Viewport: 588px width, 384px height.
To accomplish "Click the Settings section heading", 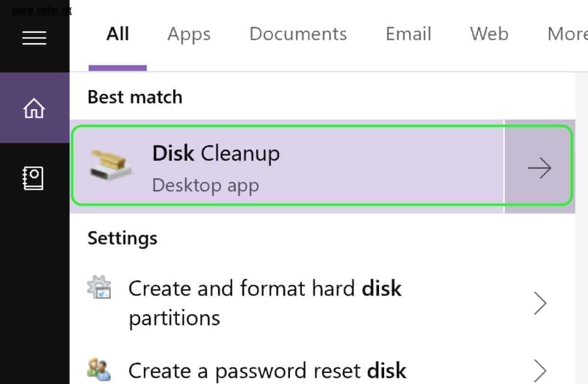I will coord(122,239).
